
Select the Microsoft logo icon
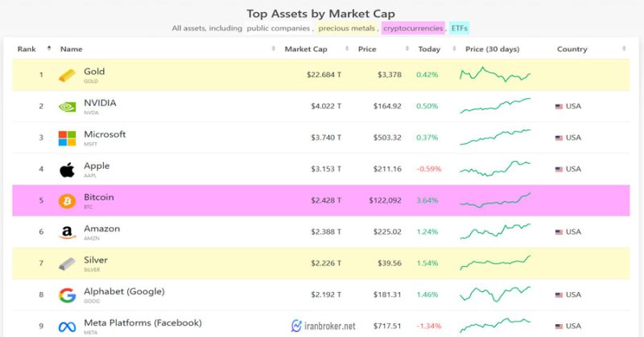click(67, 138)
